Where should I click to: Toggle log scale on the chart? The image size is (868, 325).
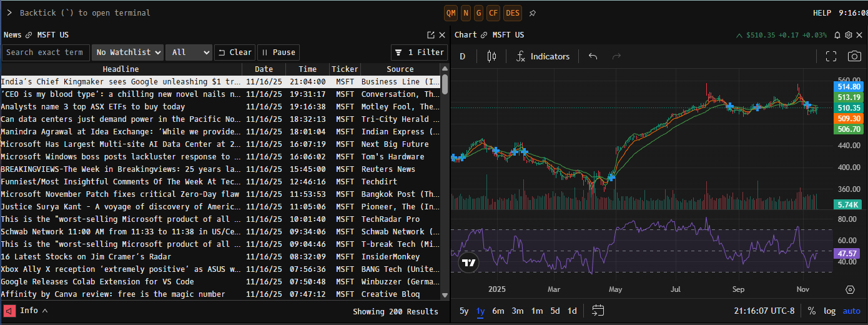[x=829, y=311]
